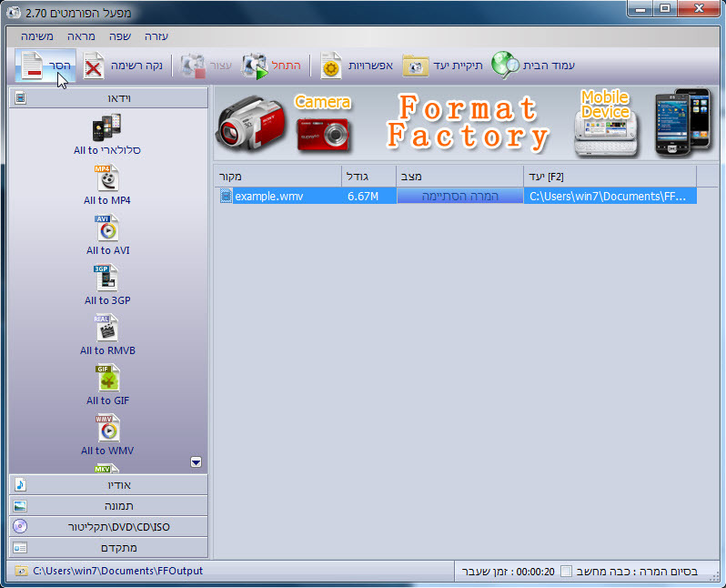Click the QWERTY slider phone in banner

coord(607,136)
